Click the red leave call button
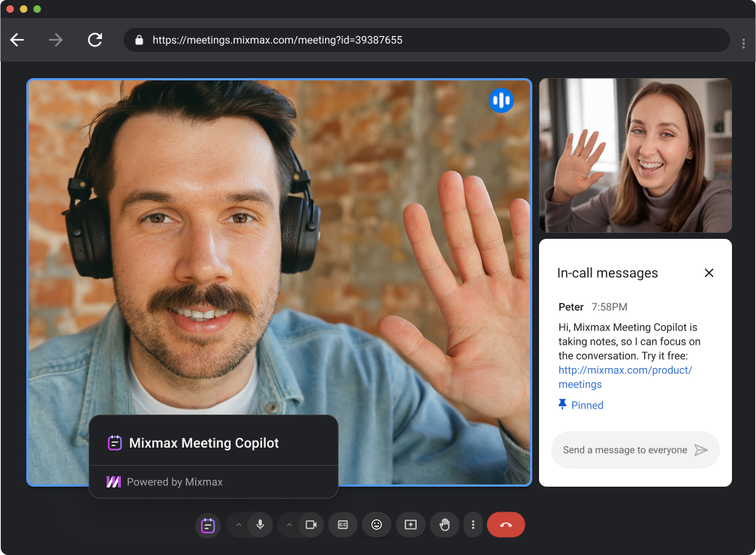This screenshot has height=555, width=756. (506, 525)
